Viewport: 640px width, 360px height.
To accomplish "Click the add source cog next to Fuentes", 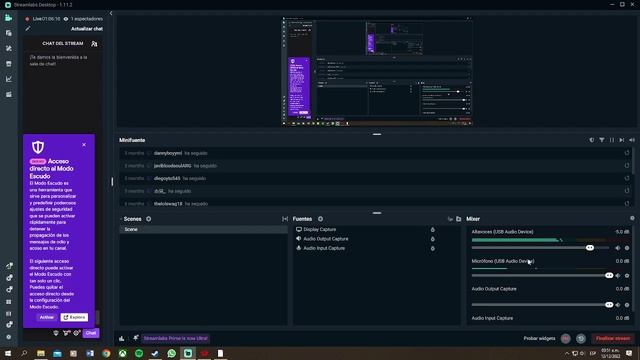I will point(320,219).
